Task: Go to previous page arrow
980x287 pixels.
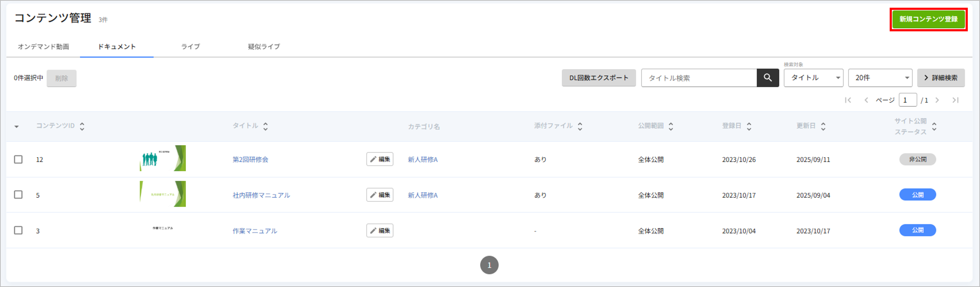Action: click(866, 100)
